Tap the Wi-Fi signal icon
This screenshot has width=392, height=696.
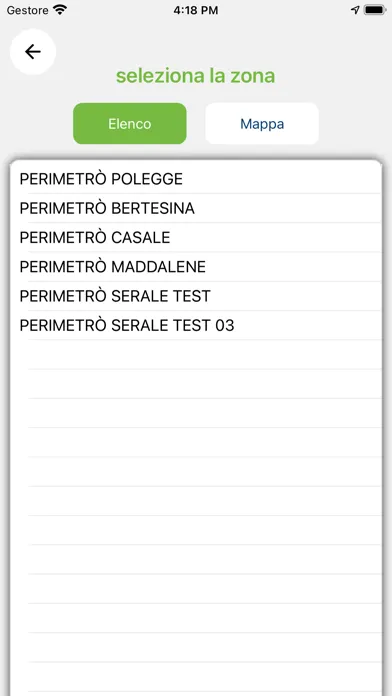(x=59, y=10)
